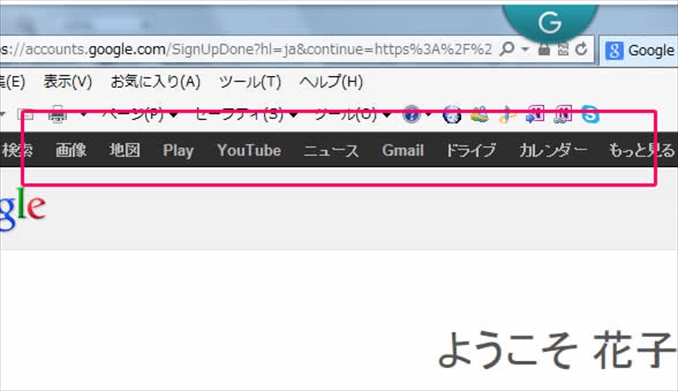Open ニュース in the Google bar
678x391 pixels.
pyautogui.click(x=331, y=150)
